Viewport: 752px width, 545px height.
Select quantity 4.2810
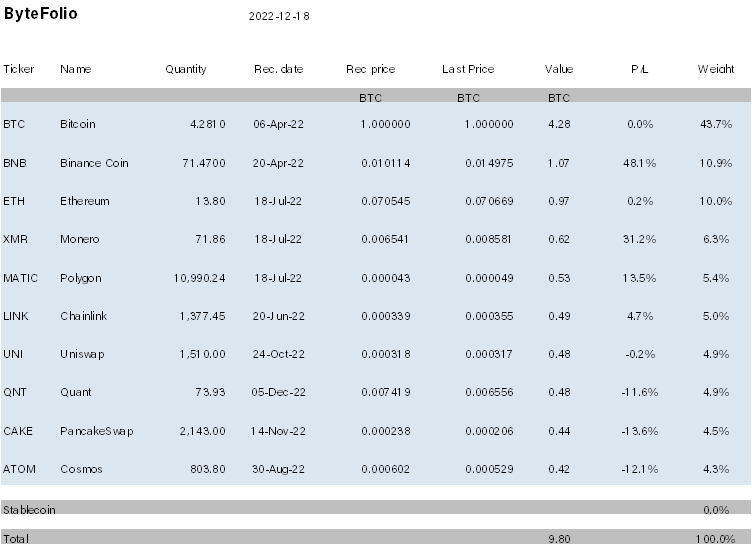pos(208,124)
